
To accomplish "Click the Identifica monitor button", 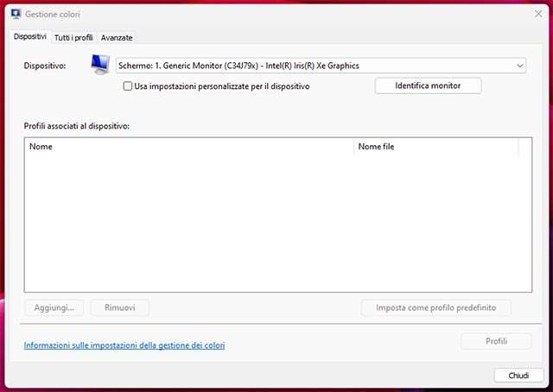I will (428, 85).
